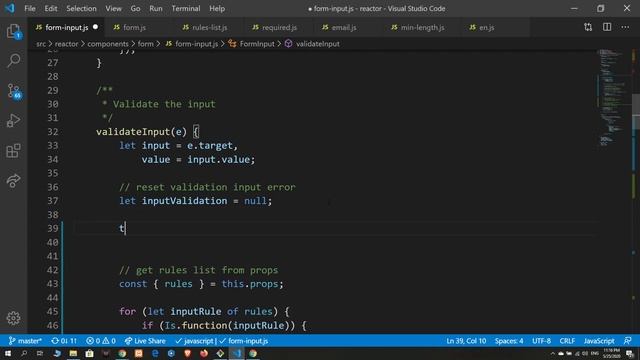
Task: Switch to the min-length.js tab
Action: [x=422, y=27]
